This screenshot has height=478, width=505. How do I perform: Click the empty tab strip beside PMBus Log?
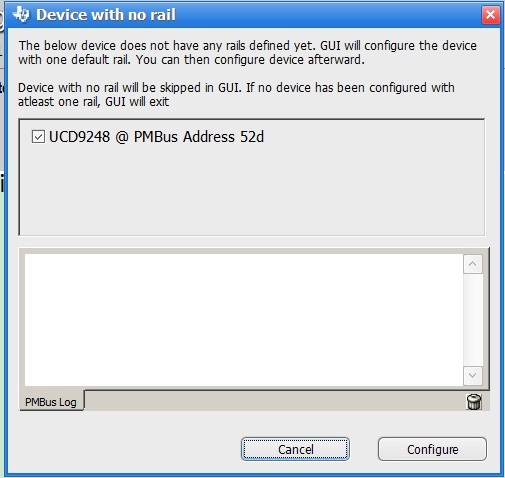point(275,401)
